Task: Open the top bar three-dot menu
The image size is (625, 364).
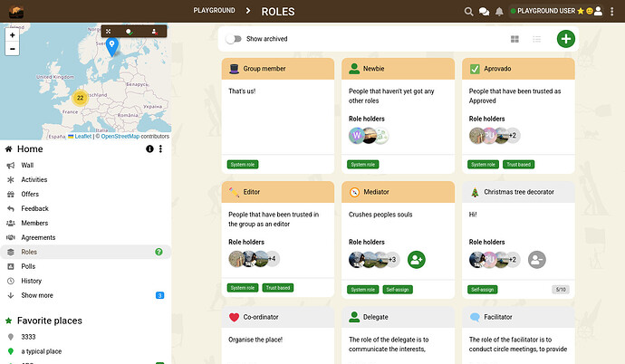Action: [x=611, y=12]
